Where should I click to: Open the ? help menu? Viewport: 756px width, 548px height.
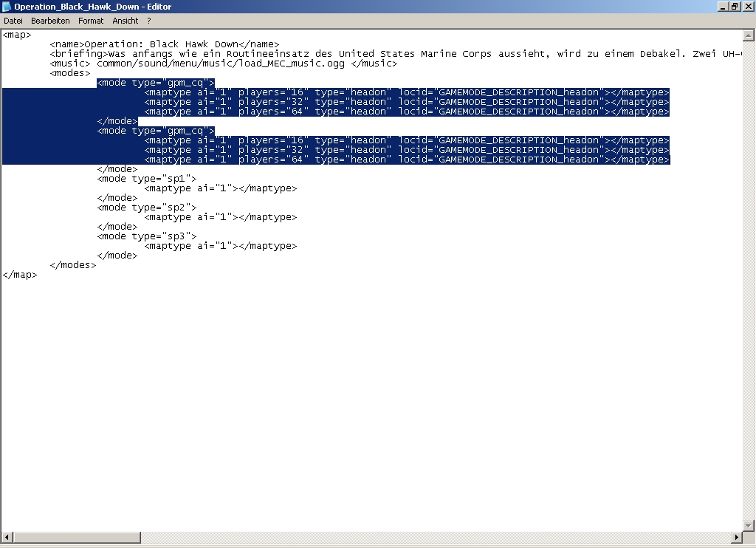(149, 21)
